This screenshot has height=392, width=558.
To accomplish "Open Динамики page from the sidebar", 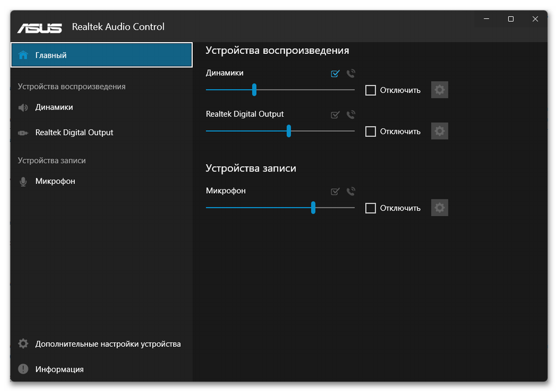I will click(102, 107).
